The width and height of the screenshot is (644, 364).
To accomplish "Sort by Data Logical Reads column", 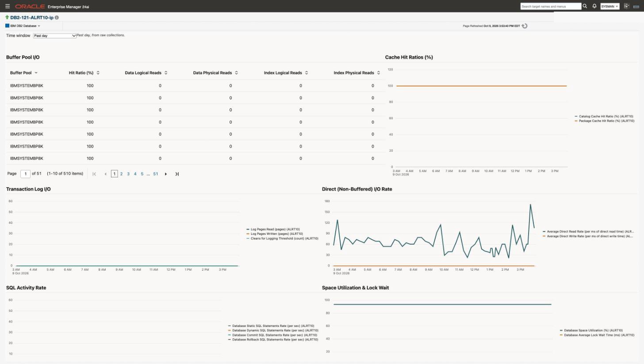I will [166, 73].
